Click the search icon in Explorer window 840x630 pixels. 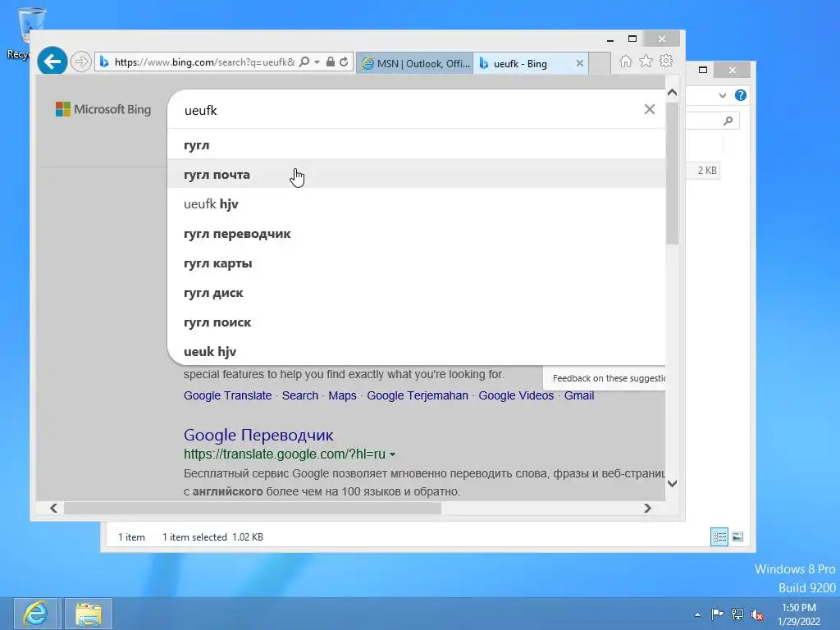[x=728, y=121]
